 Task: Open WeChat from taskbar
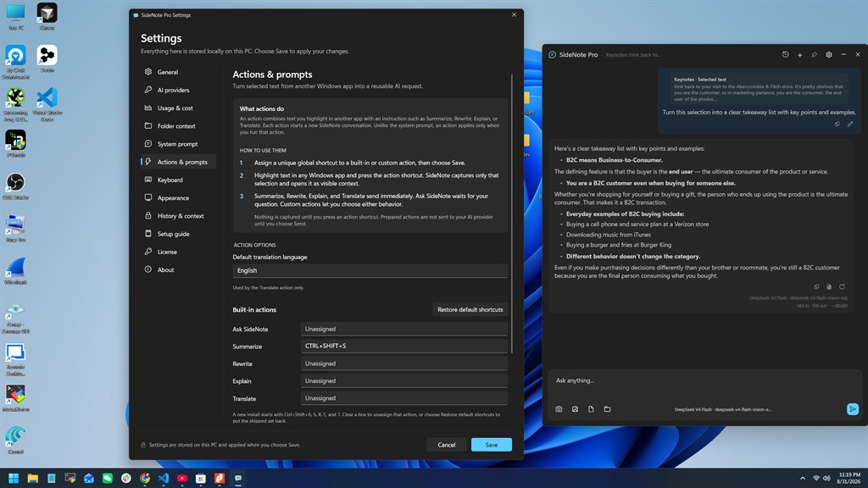click(108, 478)
